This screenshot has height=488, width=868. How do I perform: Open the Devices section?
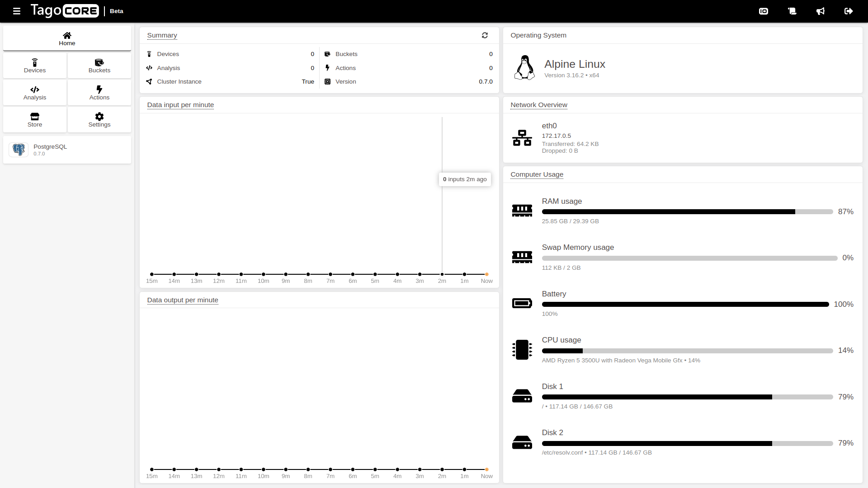coord(35,66)
